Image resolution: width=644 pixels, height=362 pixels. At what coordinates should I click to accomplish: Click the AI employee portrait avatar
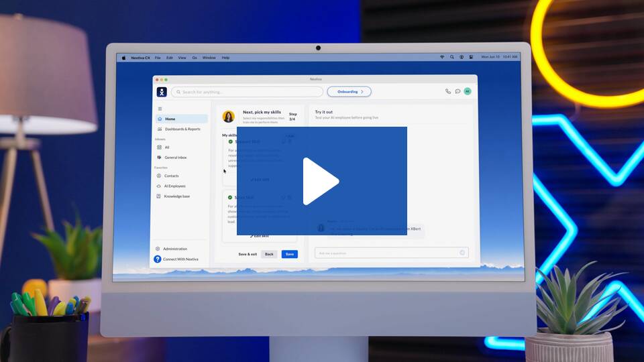[228, 117]
